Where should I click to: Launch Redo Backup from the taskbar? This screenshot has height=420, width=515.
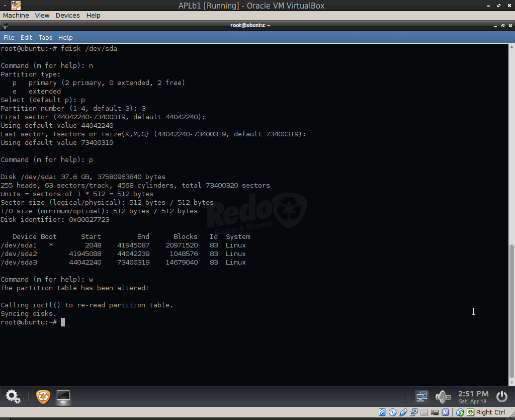[43, 397]
